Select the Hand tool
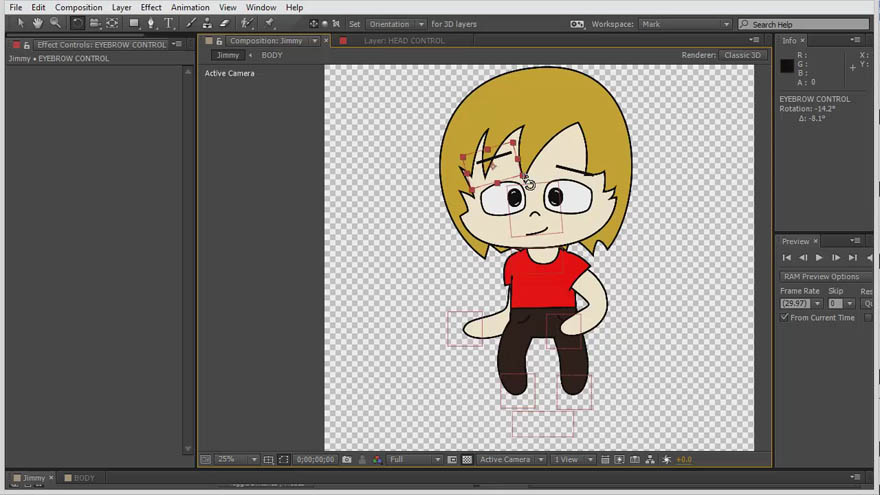This screenshot has height=495, width=880. [37, 24]
